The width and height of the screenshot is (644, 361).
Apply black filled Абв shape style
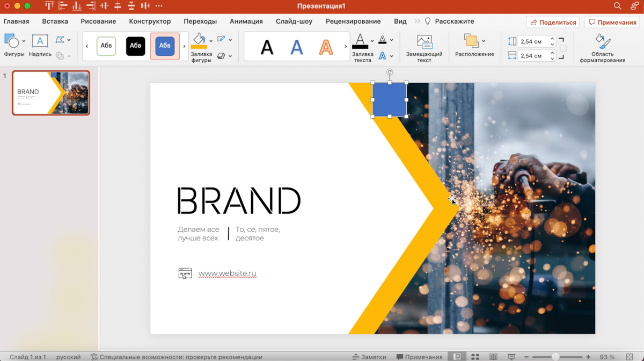(136, 46)
